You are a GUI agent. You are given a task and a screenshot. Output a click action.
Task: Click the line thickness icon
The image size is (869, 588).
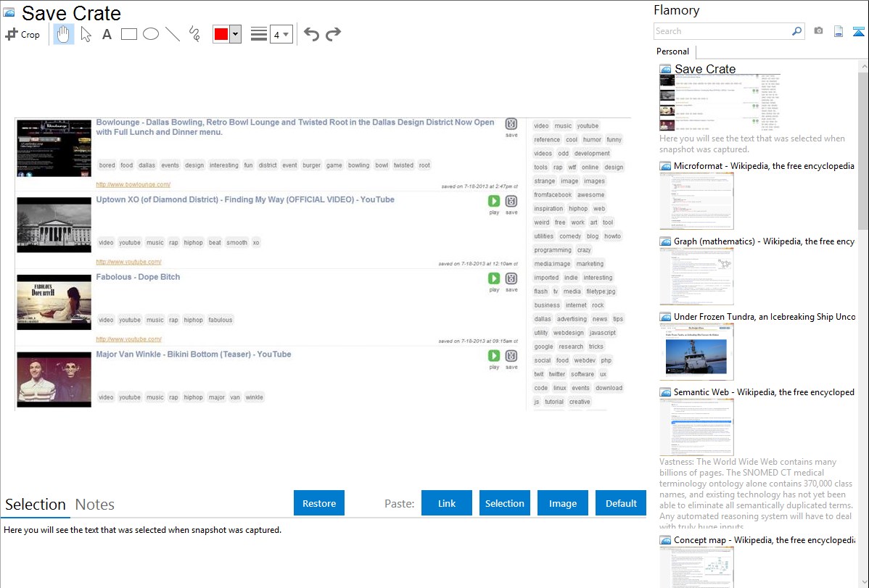[x=259, y=34]
